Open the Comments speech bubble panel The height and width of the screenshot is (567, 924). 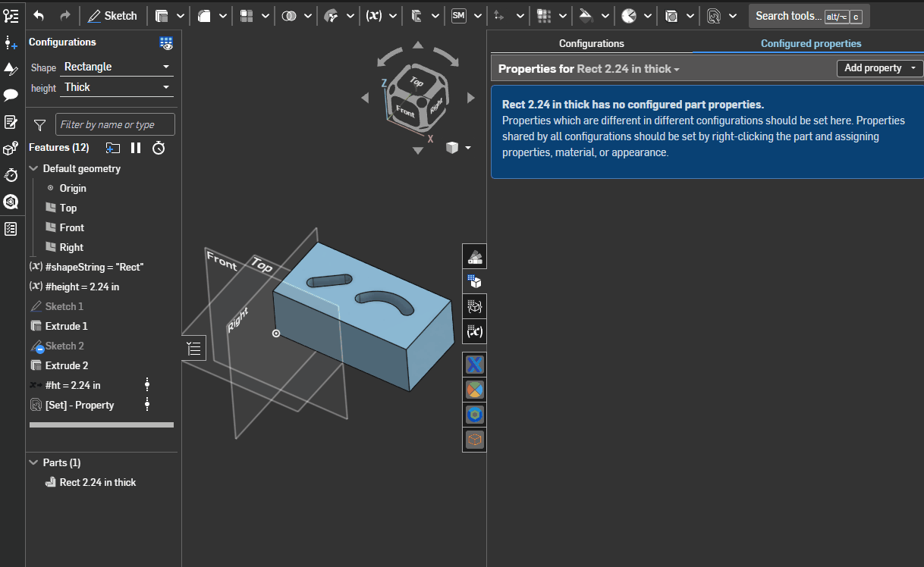(x=11, y=95)
